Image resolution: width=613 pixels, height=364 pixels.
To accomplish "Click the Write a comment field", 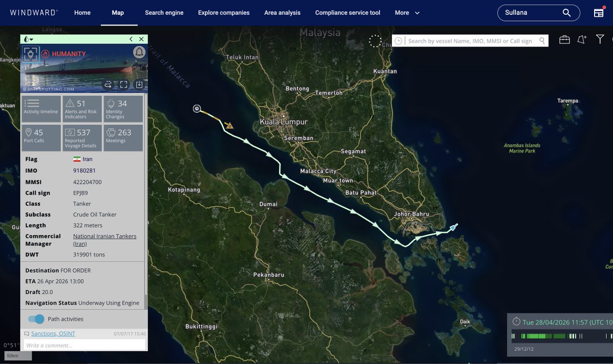I will (84, 345).
